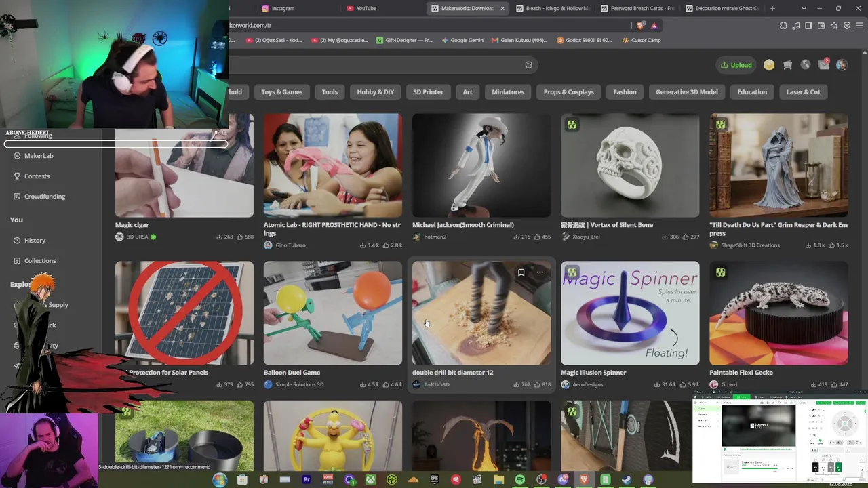
Task: Click the browser music note icon
Action: tap(796, 26)
